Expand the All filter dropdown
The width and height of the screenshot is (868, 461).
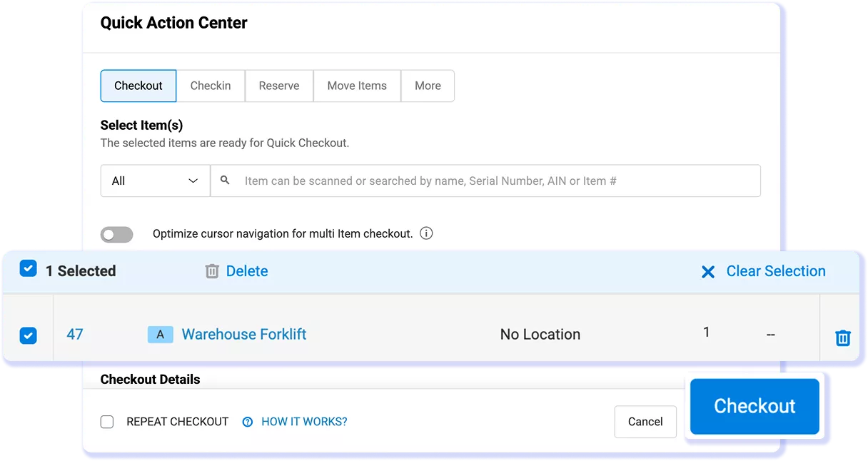point(155,181)
